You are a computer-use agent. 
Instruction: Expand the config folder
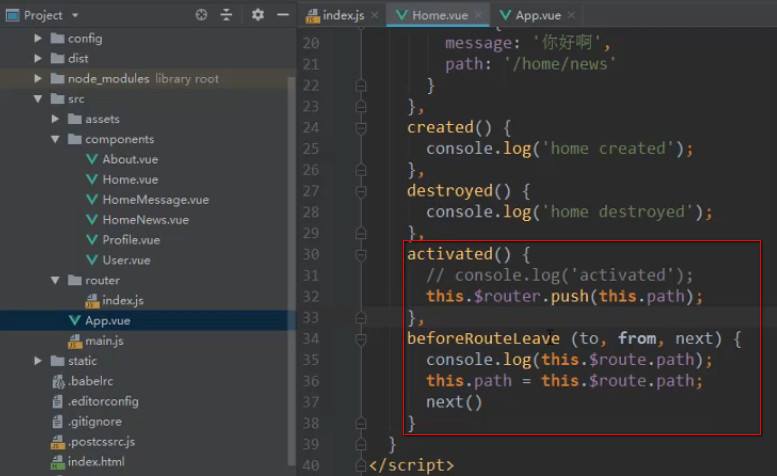coord(38,38)
